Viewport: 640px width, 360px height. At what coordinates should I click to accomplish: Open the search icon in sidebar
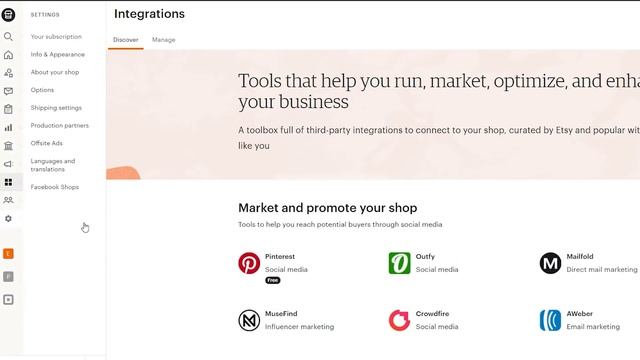pos(8,37)
